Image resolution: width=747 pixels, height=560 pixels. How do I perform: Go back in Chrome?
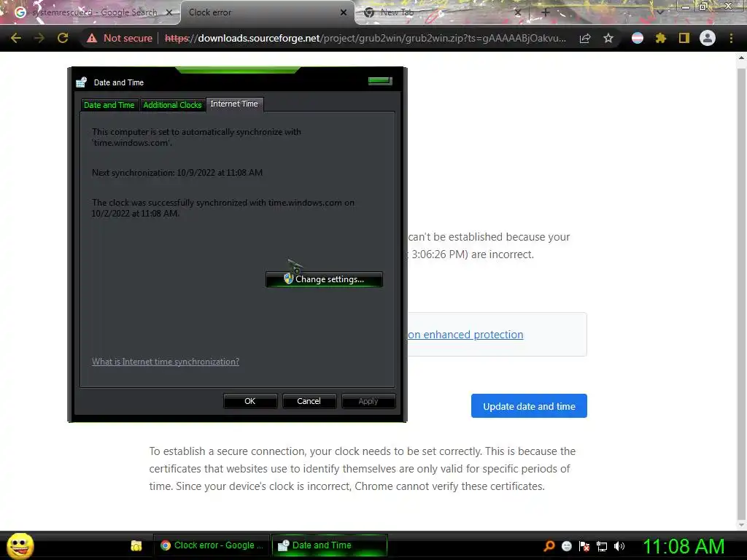click(16, 38)
